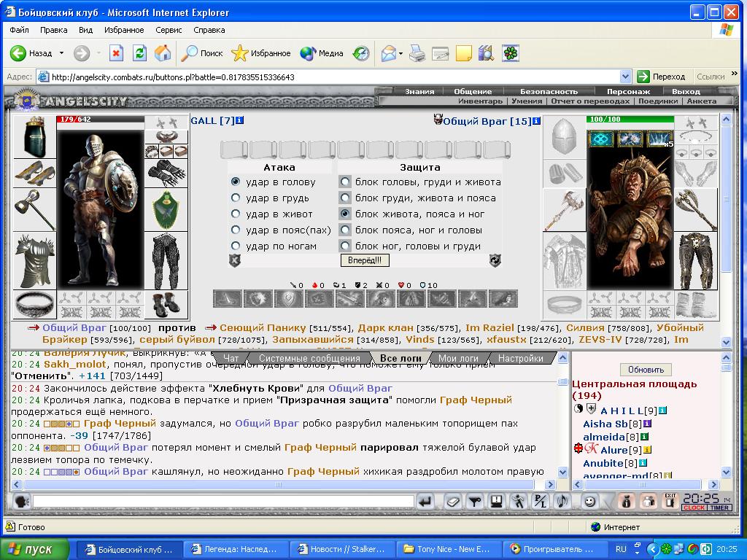Click the eraser clear-chat icon

453,502
